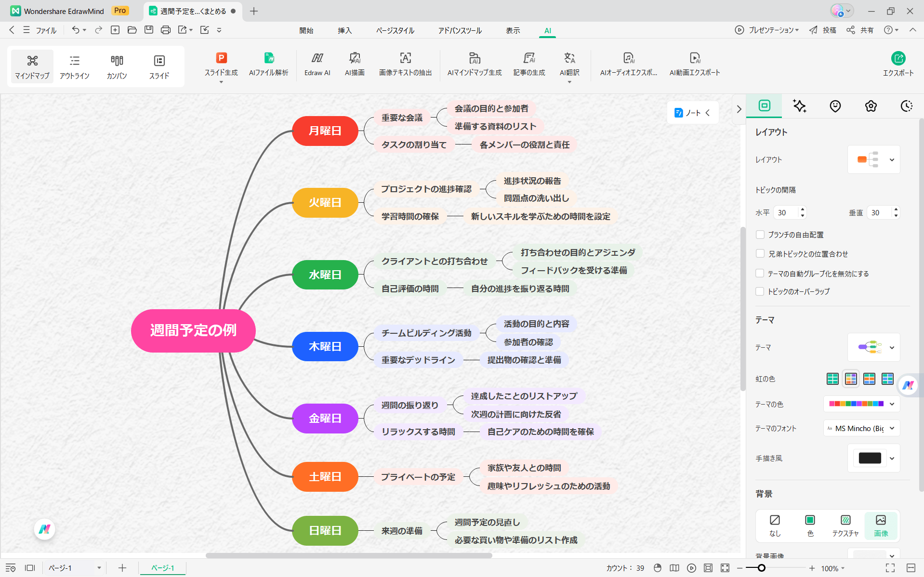Open zoom 100% dropdown
The height and width of the screenshot is (577, 924).
coord(833,568)
